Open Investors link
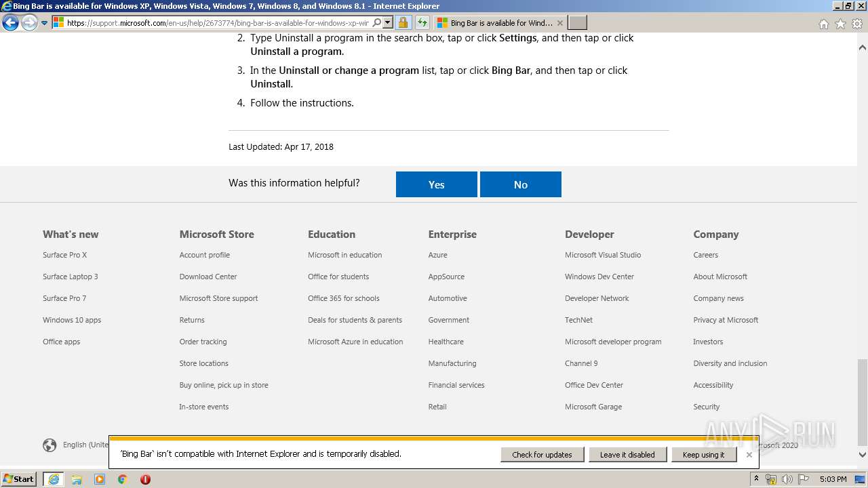The height and width of the screenshot is (488, 868). click(x=708, y=342)
